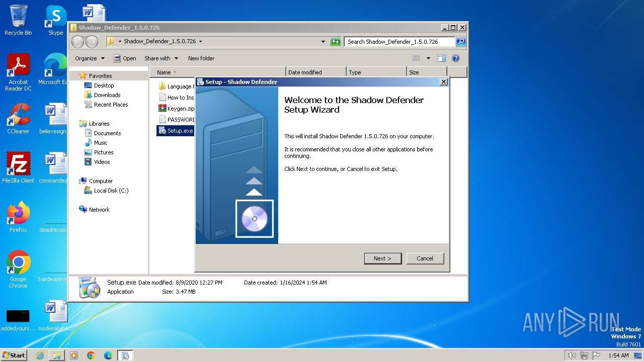Click New folder in toolbar
The image size is (644, 362).
(201, 58)
